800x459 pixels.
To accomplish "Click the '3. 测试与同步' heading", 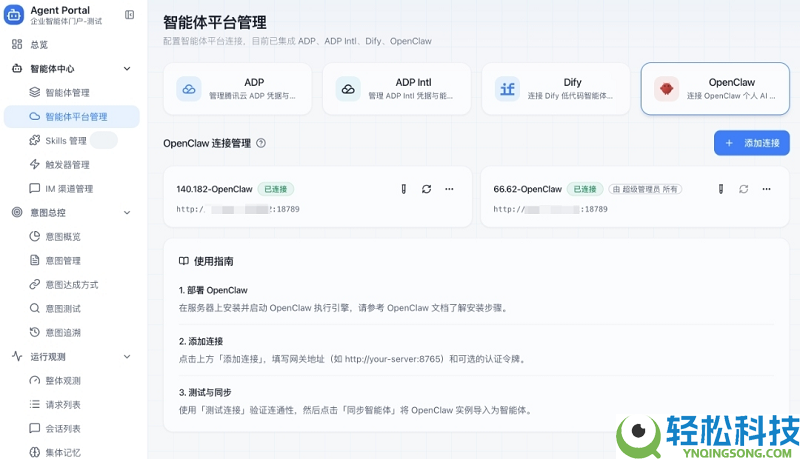I will pos(205,392).
